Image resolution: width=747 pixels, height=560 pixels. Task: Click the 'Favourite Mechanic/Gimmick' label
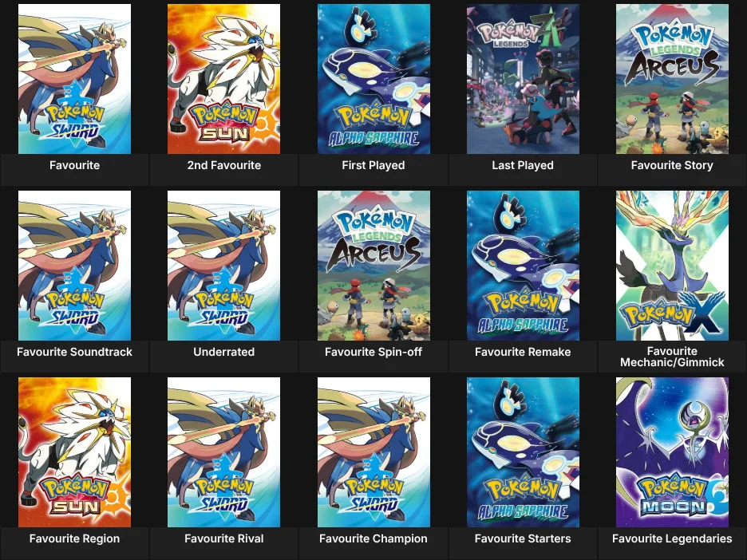tap(672, 357)
